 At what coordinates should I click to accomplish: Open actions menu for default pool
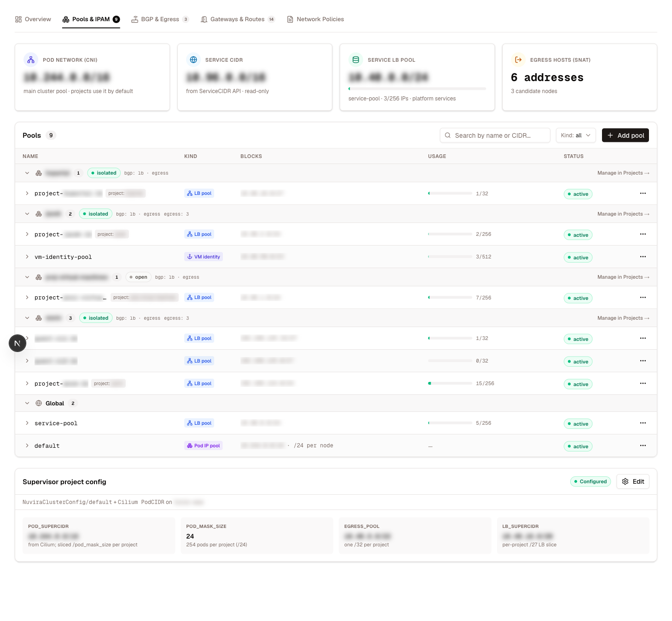coord(643,446)
